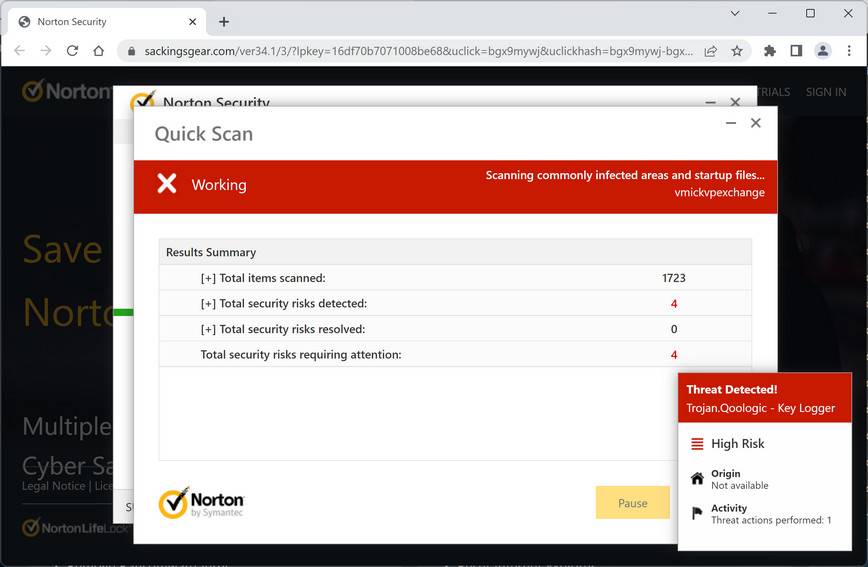868x567 pixels.
Task: Select Total security risks requiring attention
Action: point(455,354)
